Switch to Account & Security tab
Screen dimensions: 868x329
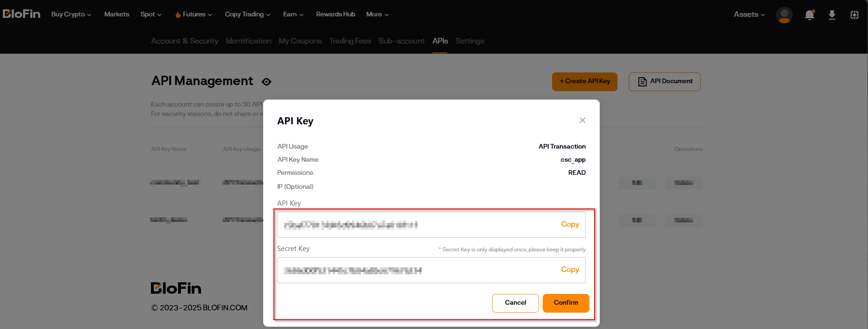pos(185,41)
